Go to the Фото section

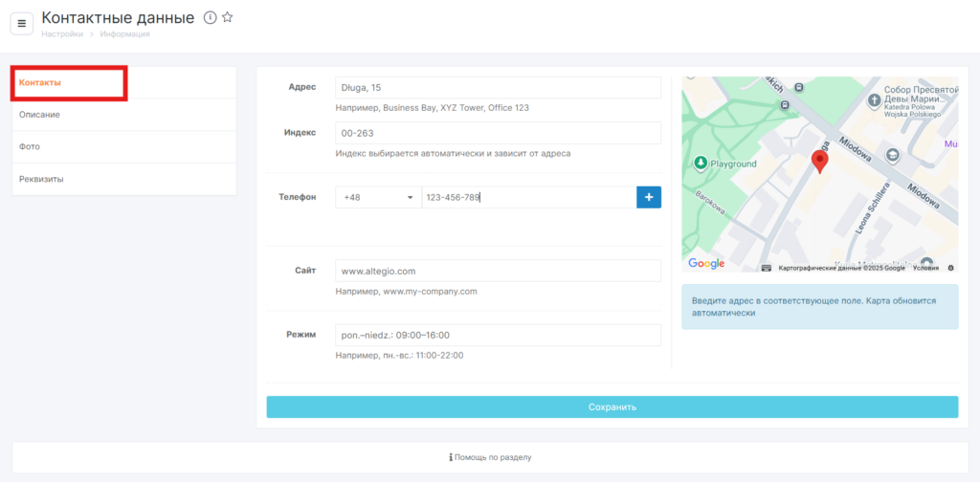point(30,147)
